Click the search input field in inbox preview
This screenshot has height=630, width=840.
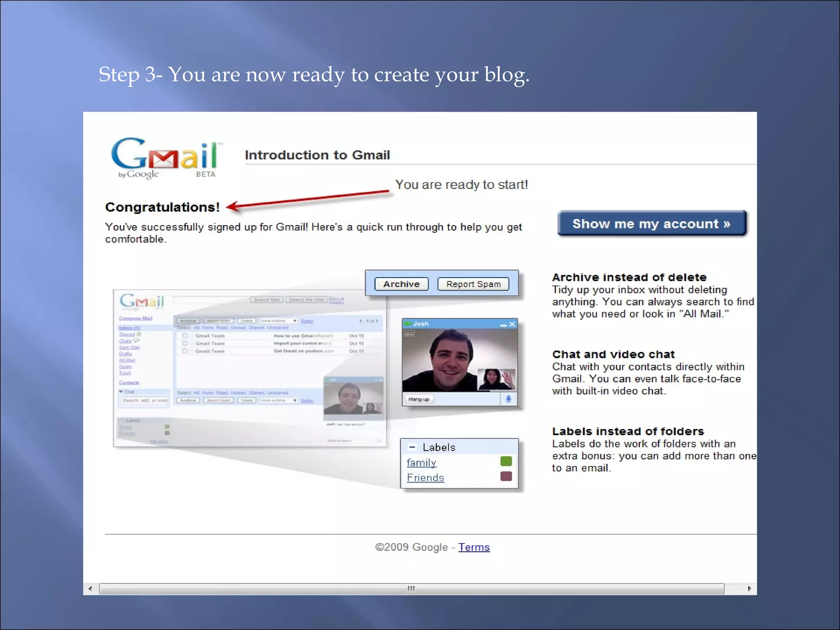[211, 300]
